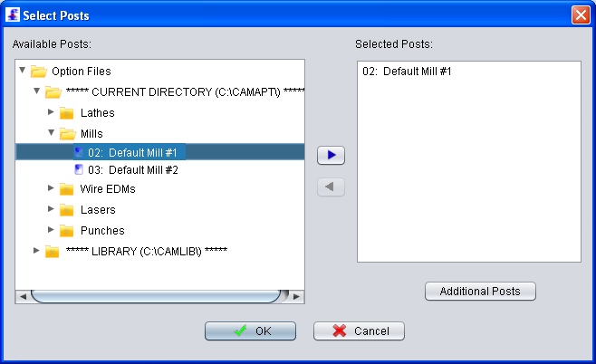596x364 pixels.
Task: Click the Punches folder icon
Action: [x=66, y=230]
